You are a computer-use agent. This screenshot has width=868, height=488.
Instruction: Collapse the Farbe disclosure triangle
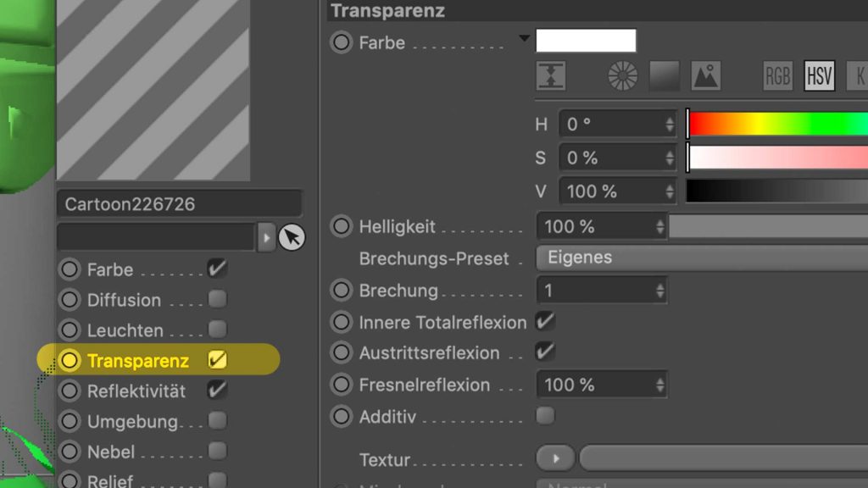click(524, 38)
